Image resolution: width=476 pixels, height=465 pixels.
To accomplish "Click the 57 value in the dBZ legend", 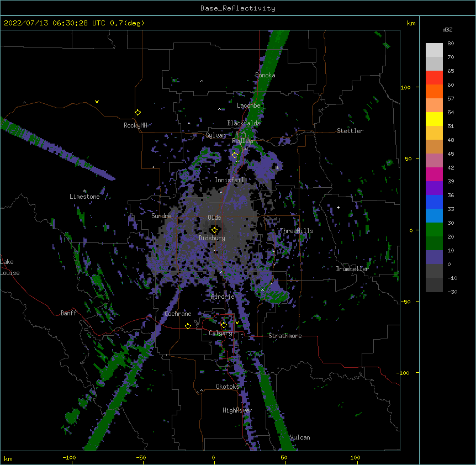I will coord(451,99).
